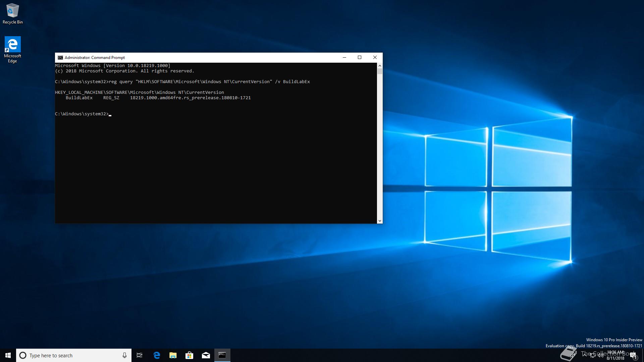Open Mail app from taskbar
644x362 pixels.
(206, 355)
